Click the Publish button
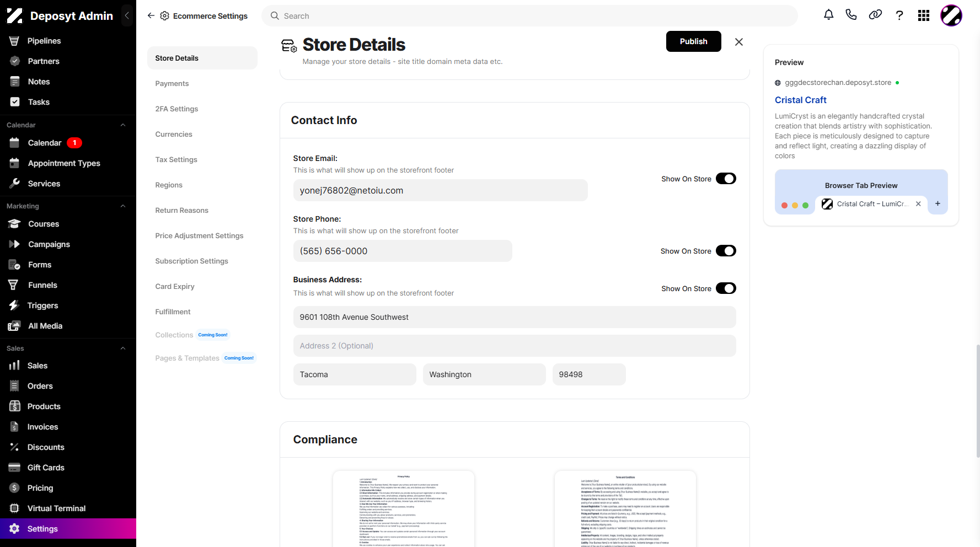The image size is (980, 547). 693,41
